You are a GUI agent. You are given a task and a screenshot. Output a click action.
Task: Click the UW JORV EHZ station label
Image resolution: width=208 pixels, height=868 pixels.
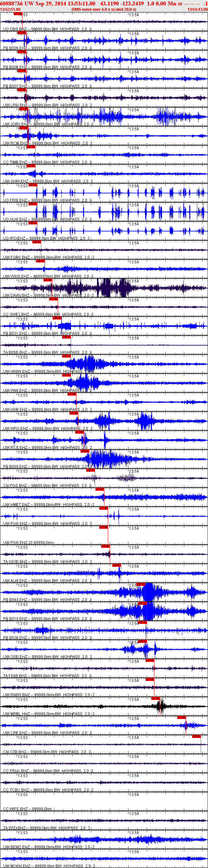(x=48, y=124)
